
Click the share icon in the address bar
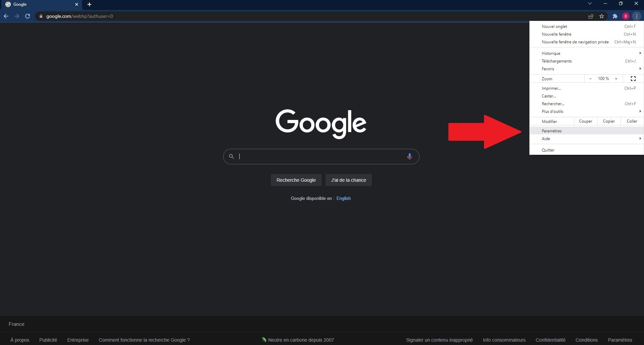click(591, 16)
